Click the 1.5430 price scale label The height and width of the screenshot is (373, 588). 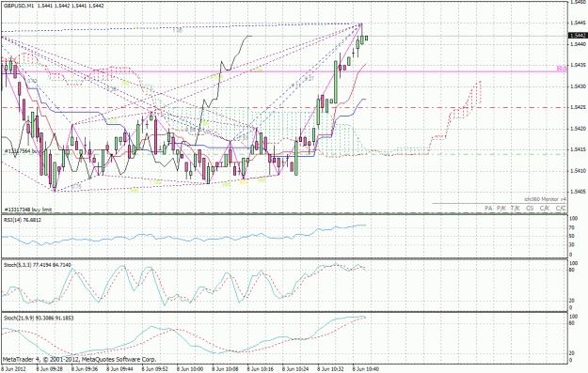coord(578,86)
